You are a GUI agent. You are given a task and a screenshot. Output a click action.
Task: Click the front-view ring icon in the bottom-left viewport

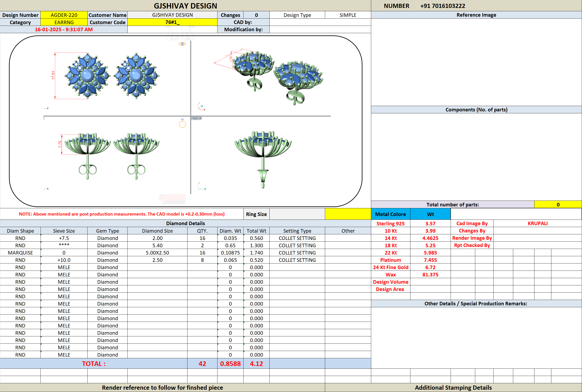click(182, 123)
